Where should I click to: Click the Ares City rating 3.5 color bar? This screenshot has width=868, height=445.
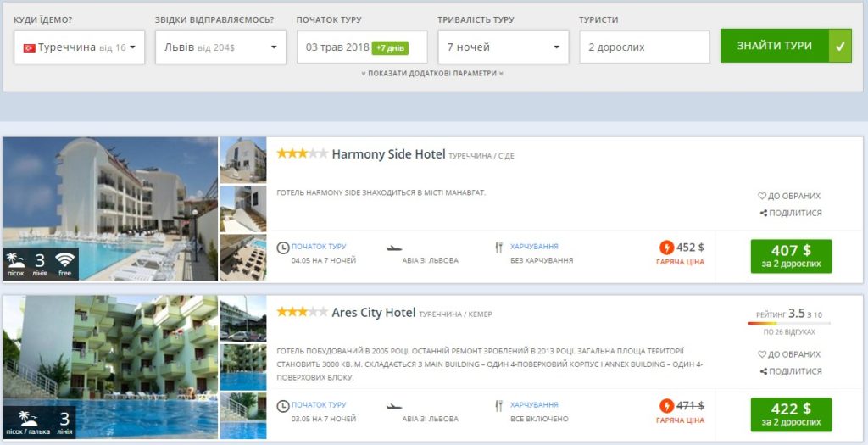coord(789,323)
